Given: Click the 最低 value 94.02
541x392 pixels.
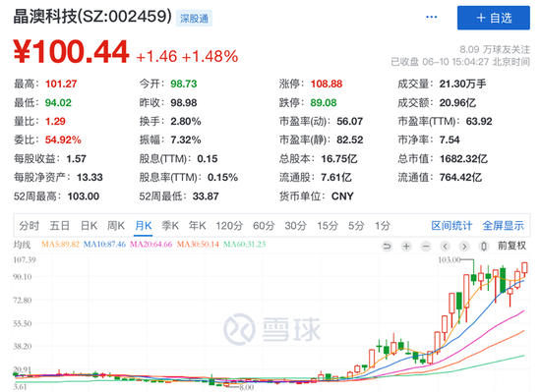Looking at the screenshot, I should click(58, 102).
